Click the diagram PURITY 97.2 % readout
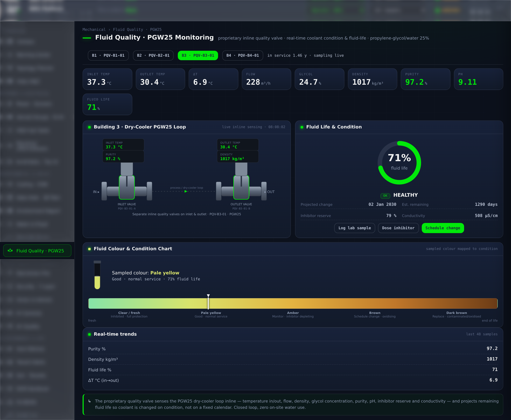 tap(123, 156)
